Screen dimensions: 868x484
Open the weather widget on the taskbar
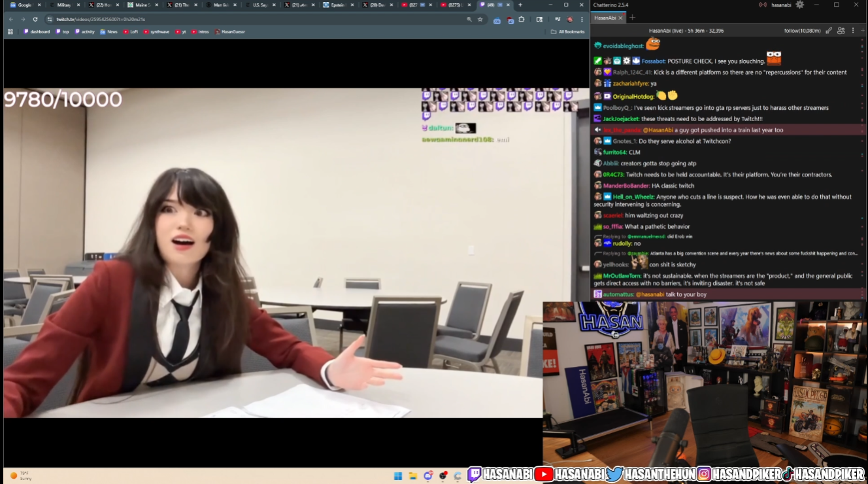(x=21, y=475)
